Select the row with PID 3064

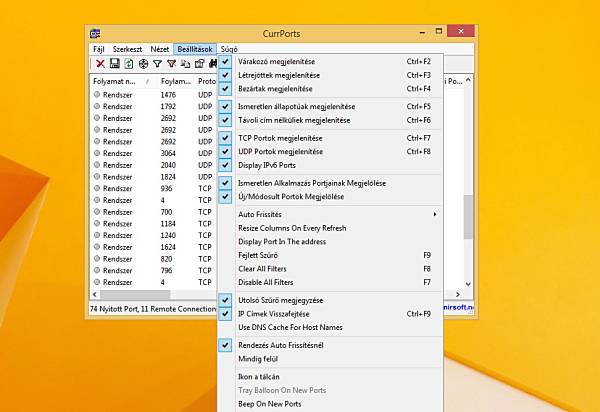pyautogui.click(x=154, y=153)
